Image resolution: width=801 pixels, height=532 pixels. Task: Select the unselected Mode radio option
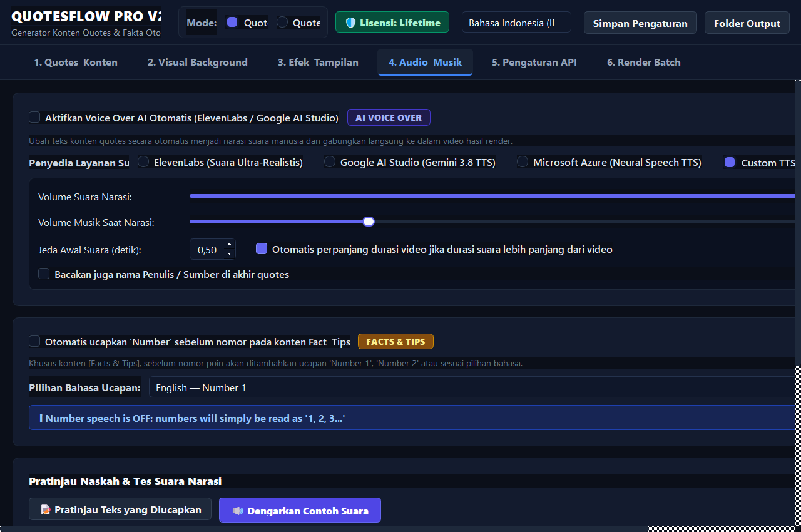282,23
